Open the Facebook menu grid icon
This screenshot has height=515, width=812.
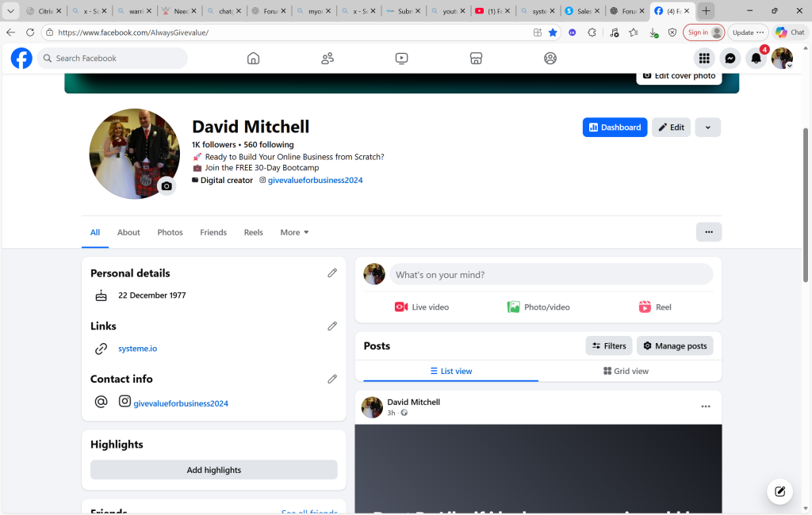(x=703, y=59)
